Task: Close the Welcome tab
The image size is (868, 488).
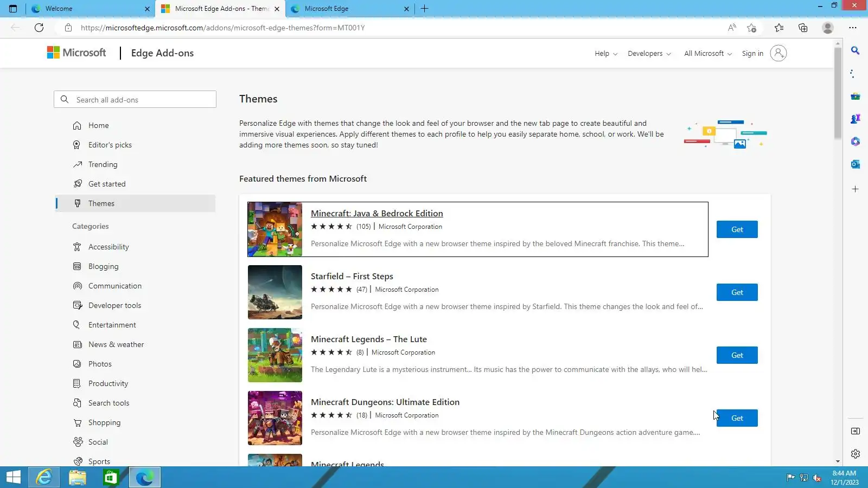Action: pyautogui.click(x=147, y=9)
